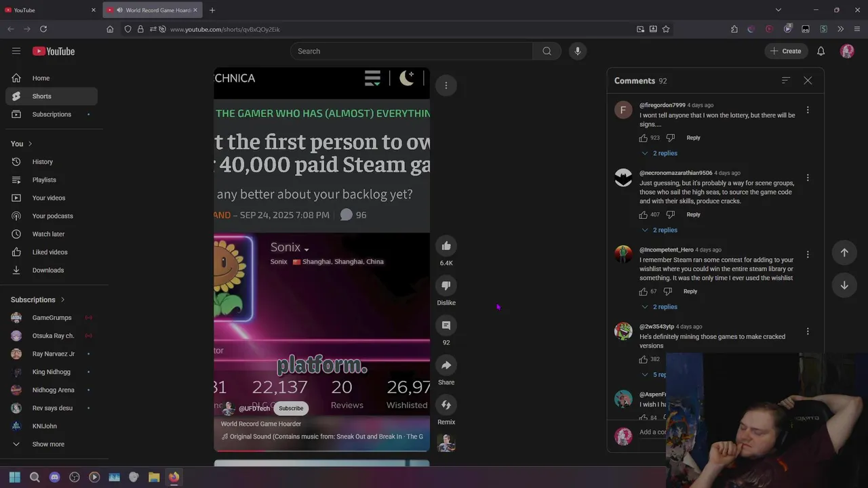This screenshot has width=868, height=488.
Task: Like the World Record Game Hoarder short
Action: tap(446, 246)
